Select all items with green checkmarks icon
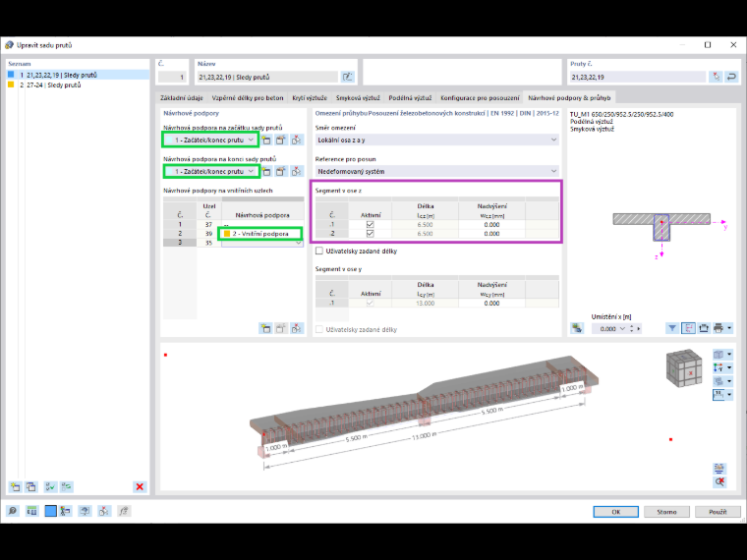This screenshot has height=560, width=747. (50, 486)
